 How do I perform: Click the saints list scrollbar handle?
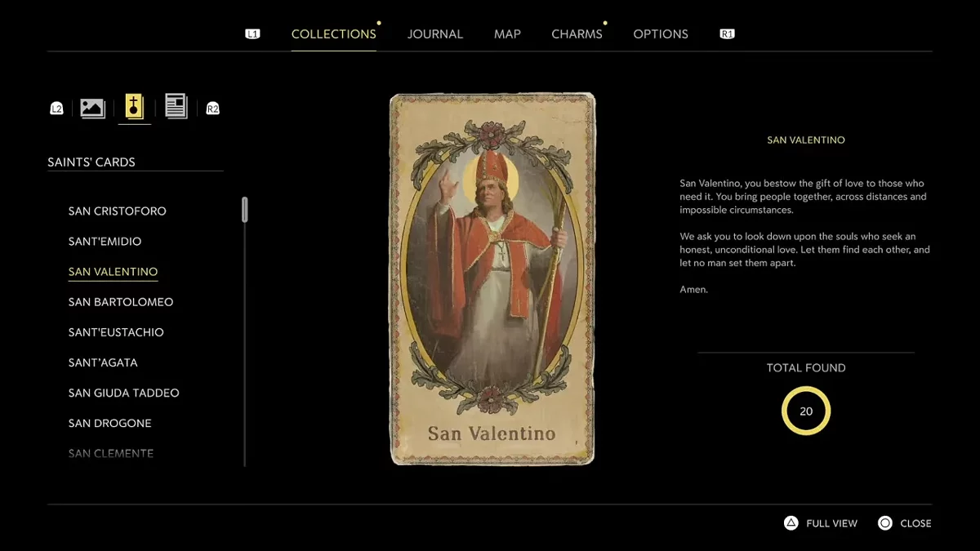point(245,210)
